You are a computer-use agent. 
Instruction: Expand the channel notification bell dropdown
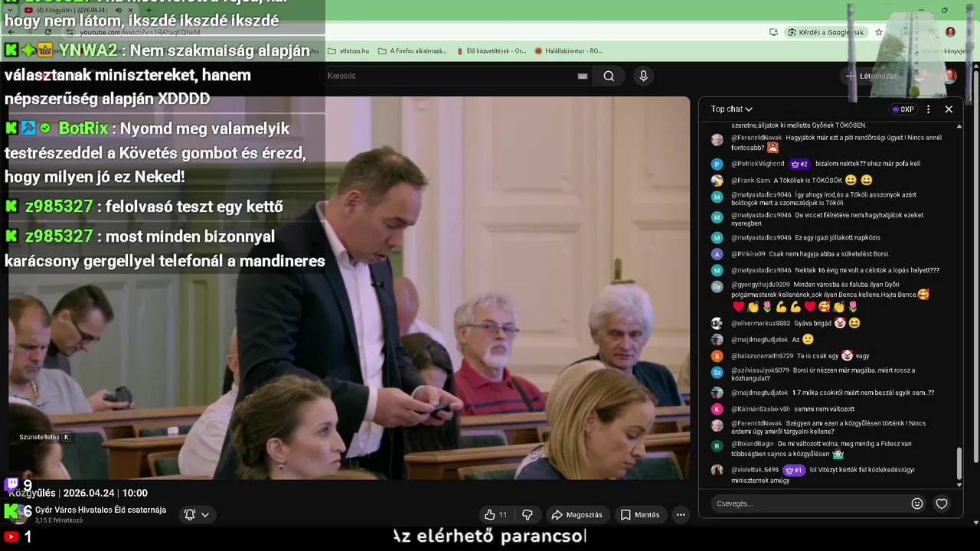197,515
